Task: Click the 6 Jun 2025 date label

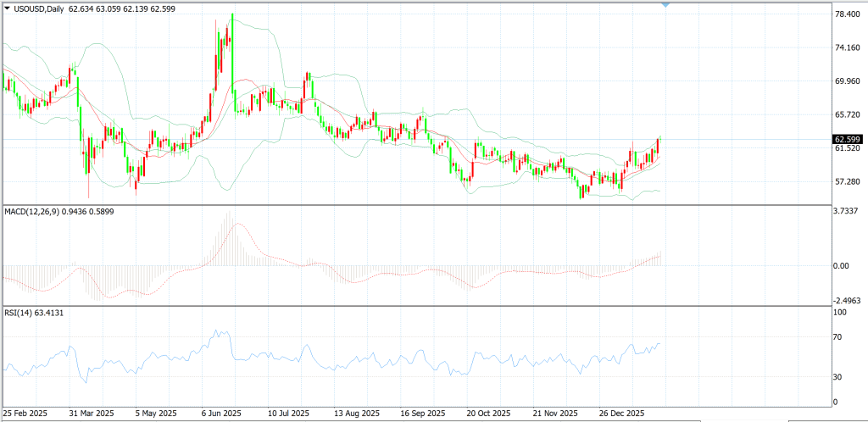Action: (220, 414)
